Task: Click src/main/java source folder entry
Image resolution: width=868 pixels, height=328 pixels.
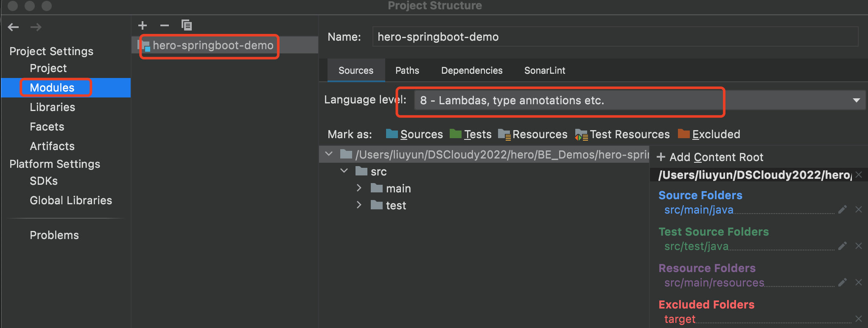Action: coord(699,210)
